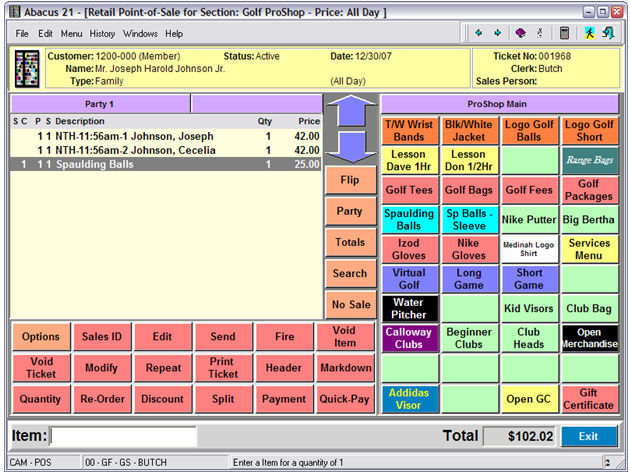This screenshot has width=630, height=473.
Task: Open the Windows menu
Action: click(140, 33)
